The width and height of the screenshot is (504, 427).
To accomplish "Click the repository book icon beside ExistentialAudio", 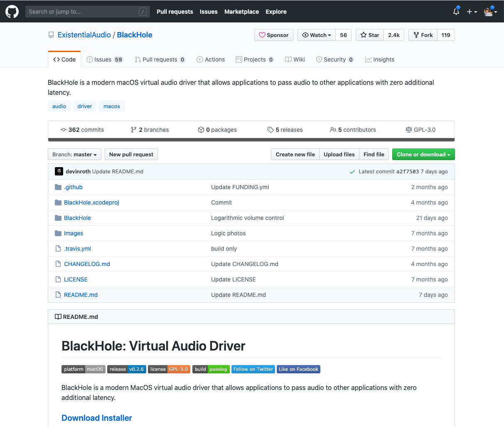I will click(51, 35).
